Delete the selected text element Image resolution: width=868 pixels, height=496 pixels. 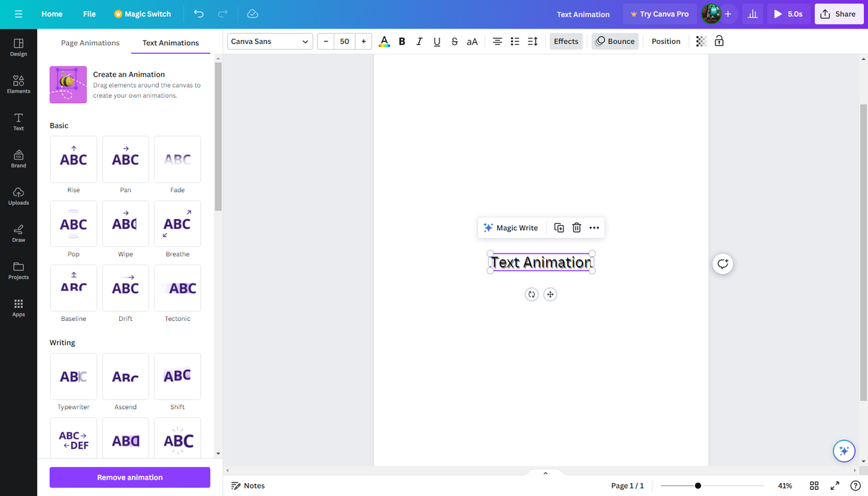tap(576, 227)
